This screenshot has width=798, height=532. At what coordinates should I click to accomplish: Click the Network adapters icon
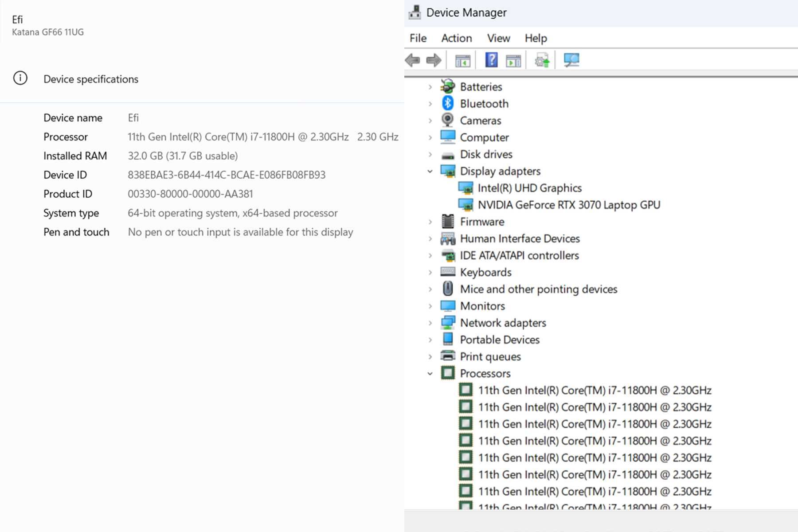pos(448,323)
